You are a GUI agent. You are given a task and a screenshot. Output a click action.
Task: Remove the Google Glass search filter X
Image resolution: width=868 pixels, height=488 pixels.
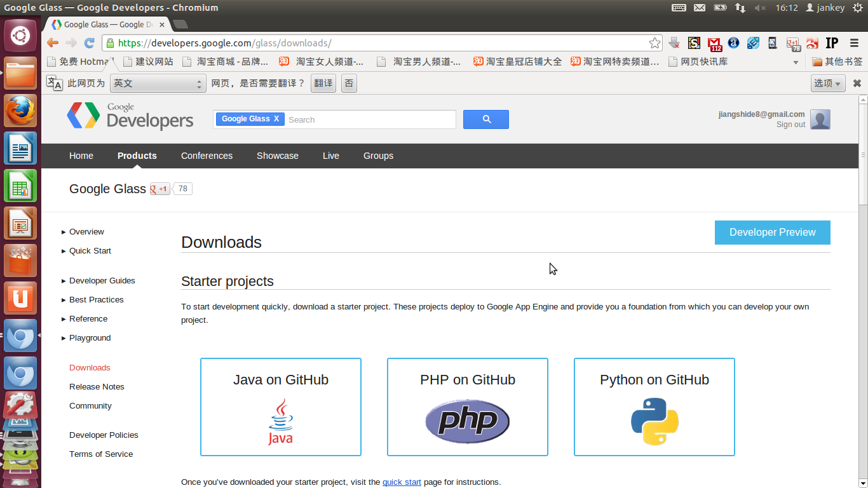click(x=276, y=119)
